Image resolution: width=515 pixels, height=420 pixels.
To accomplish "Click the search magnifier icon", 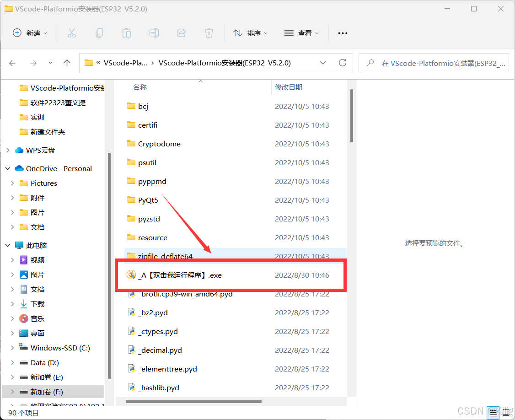I will coord(370,63).
